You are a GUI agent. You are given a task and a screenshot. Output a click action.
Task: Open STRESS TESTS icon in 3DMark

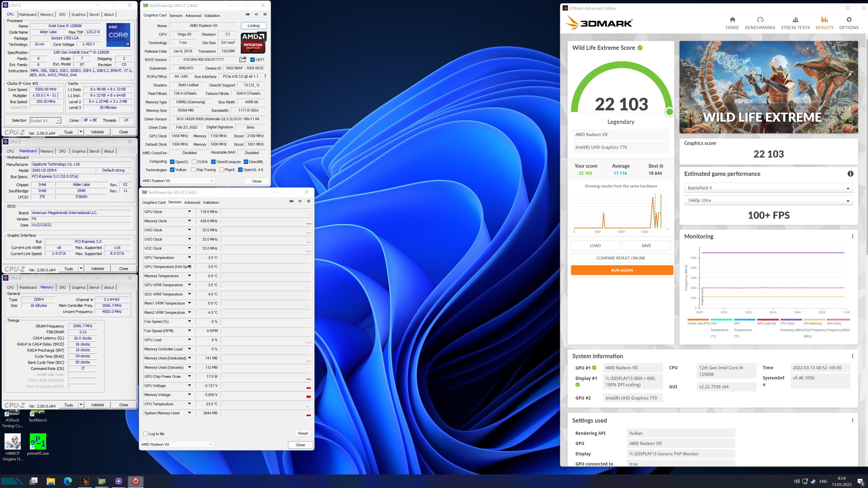(795, 19)
